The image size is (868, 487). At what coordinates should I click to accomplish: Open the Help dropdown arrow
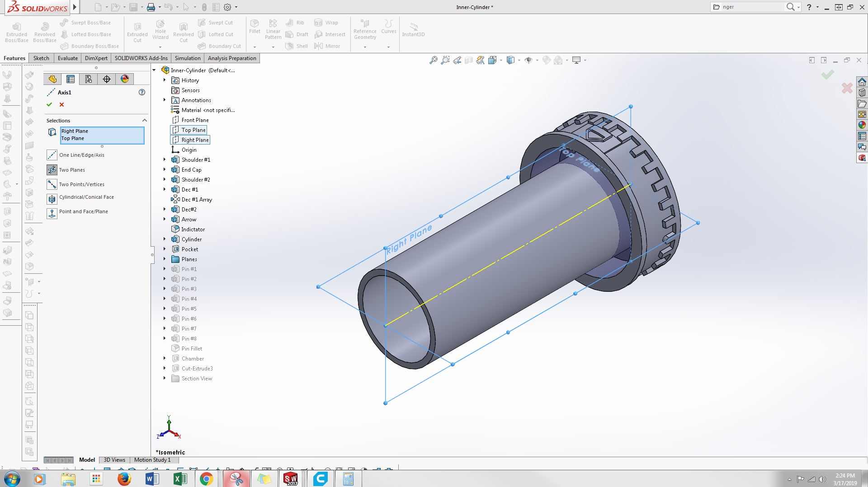click(x=817, y=7)
